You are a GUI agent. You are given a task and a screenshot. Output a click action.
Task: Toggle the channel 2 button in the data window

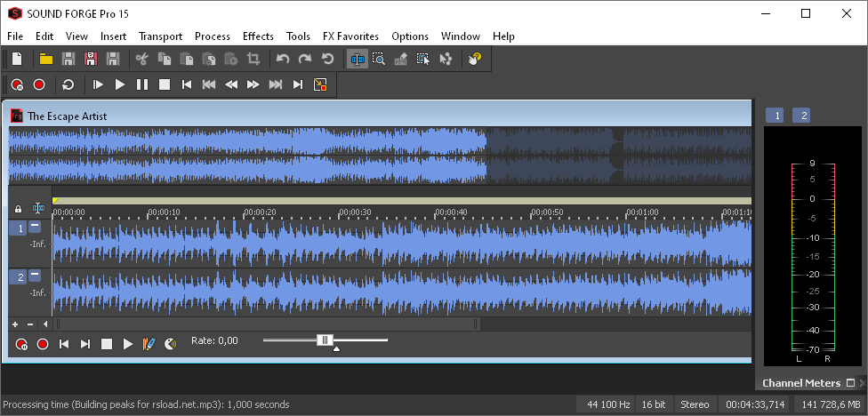(17, 277)
